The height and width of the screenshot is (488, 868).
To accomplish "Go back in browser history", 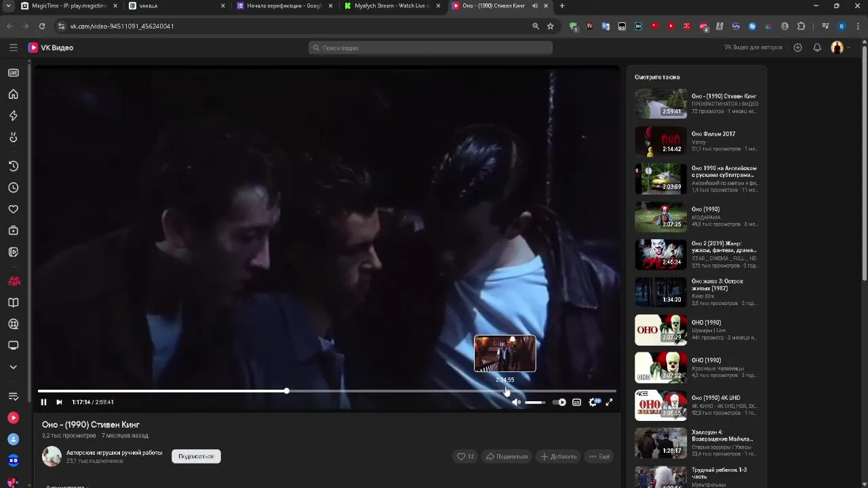I will coord(9,26).
